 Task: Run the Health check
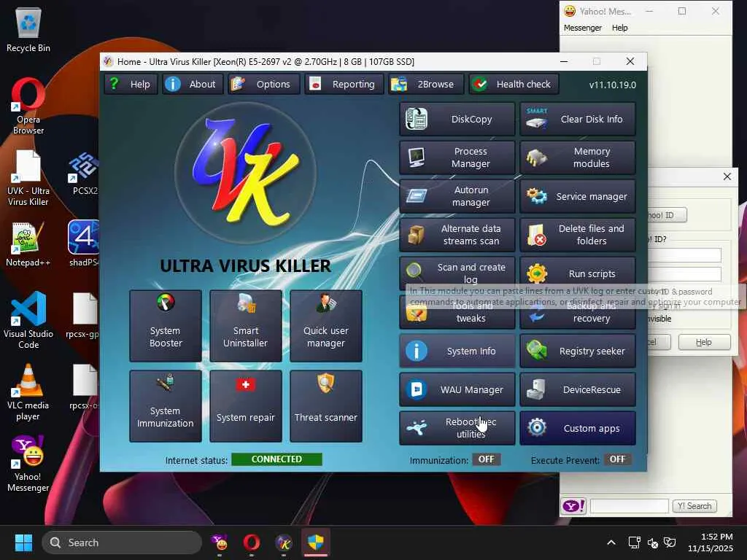coord(514,85)
